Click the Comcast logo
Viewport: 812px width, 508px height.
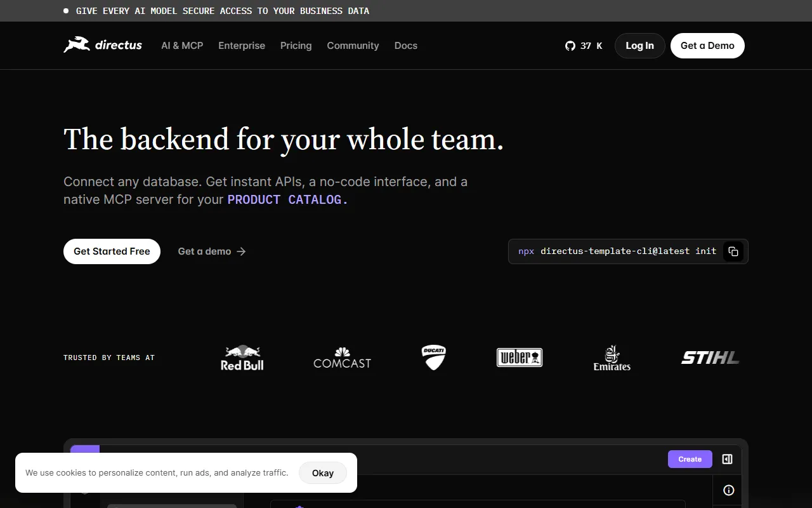point(342,358)
